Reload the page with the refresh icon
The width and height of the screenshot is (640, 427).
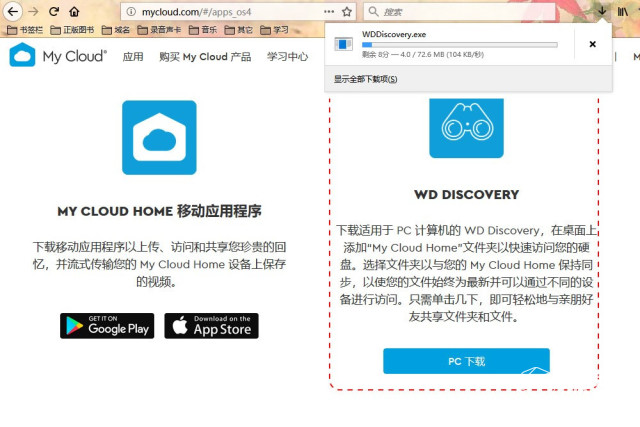click(x=54, y=11)
